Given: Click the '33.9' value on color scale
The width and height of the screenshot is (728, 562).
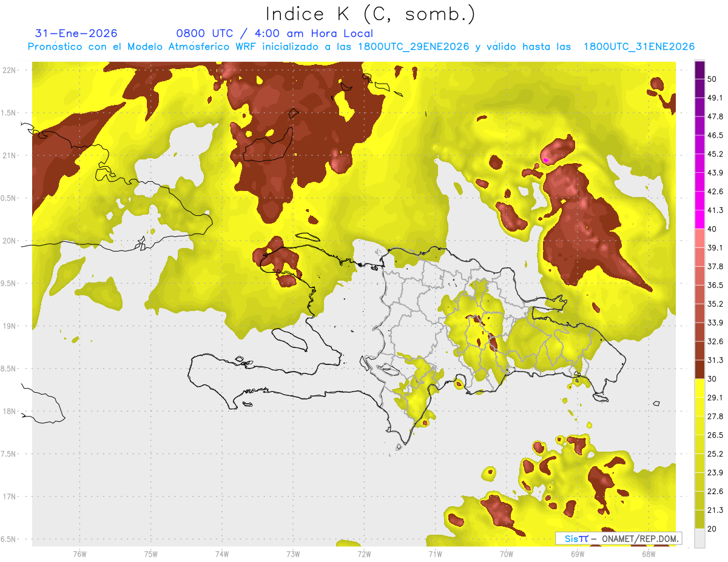Looking at the screenshot, I should [x=715, y=323].
